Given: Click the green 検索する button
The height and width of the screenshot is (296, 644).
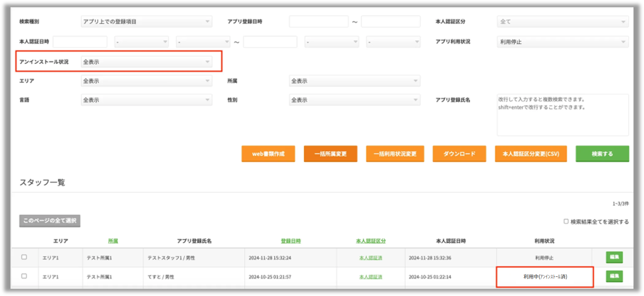Looking at the screenshot, I should [602, 154].
